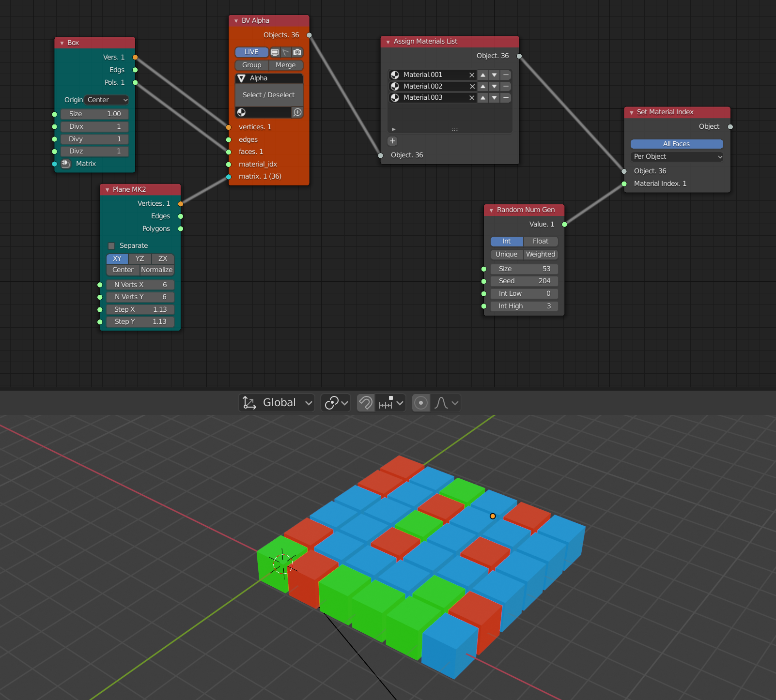The width and height of the screenshot is (776, 700).
Task: Toggle viewport display monitor icon on BV Alpha
Action: click(275, 52)
